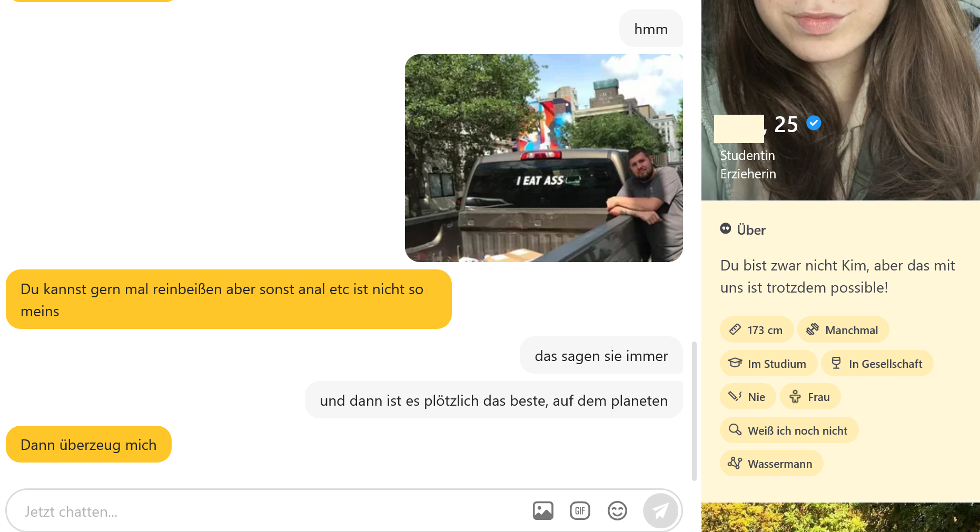Viewport: 980px width, 532px height.
Task: Click the graduation cap icon
Action: pyautogui.click(x=735, y=363)
